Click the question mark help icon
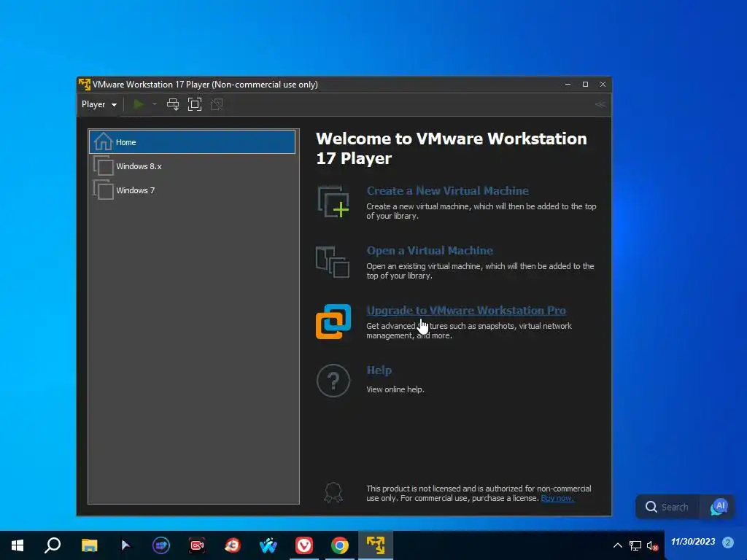747x560 pixels. click(x=333, y=381)
